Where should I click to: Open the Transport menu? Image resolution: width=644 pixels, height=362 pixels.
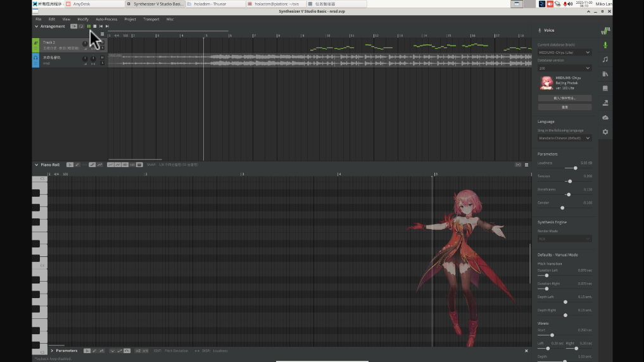pyautogui.click(x=151, y=19)
